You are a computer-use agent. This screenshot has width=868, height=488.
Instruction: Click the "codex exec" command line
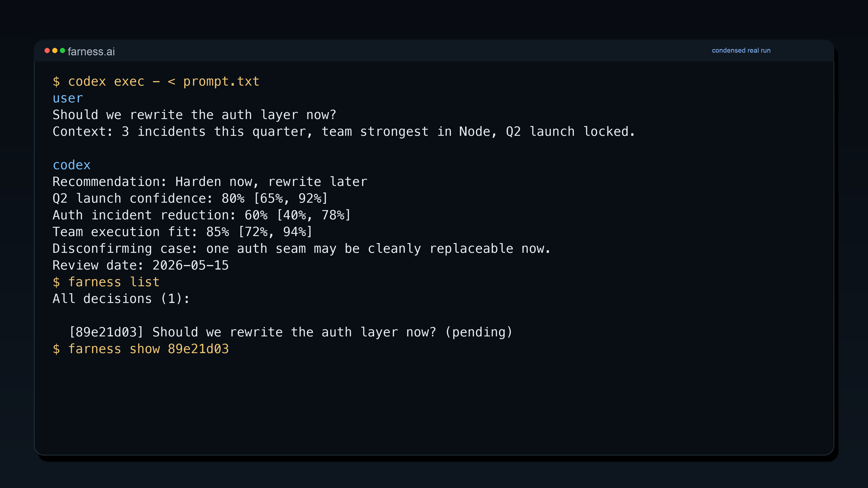click(x=156, y=82)
